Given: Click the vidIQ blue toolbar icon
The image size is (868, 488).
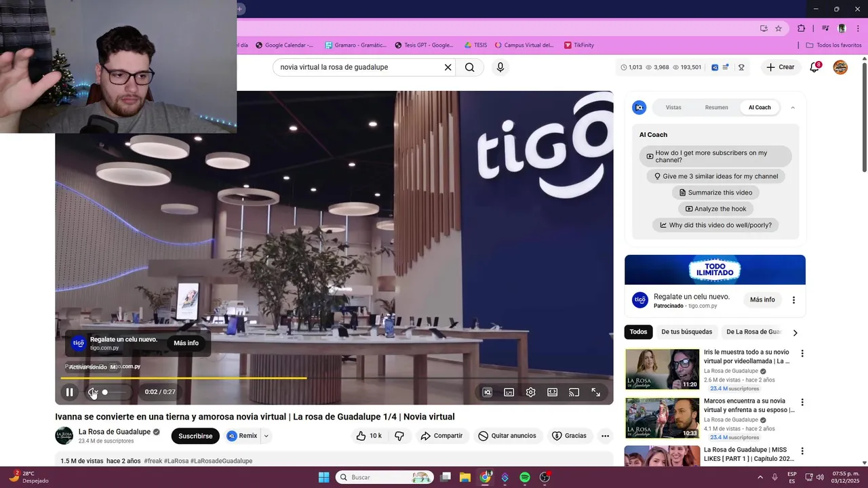Looking at the screenshot, I should tap(715, 67).
